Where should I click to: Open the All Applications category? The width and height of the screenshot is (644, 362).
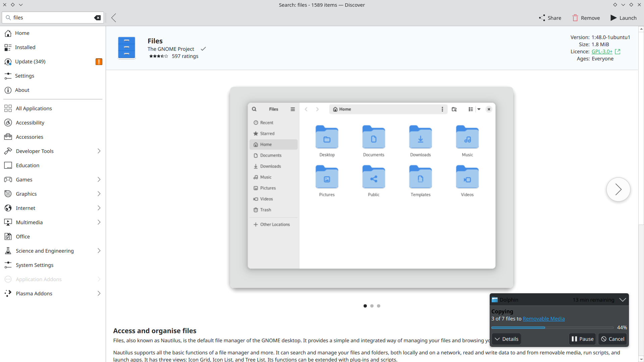coord(34,109)
